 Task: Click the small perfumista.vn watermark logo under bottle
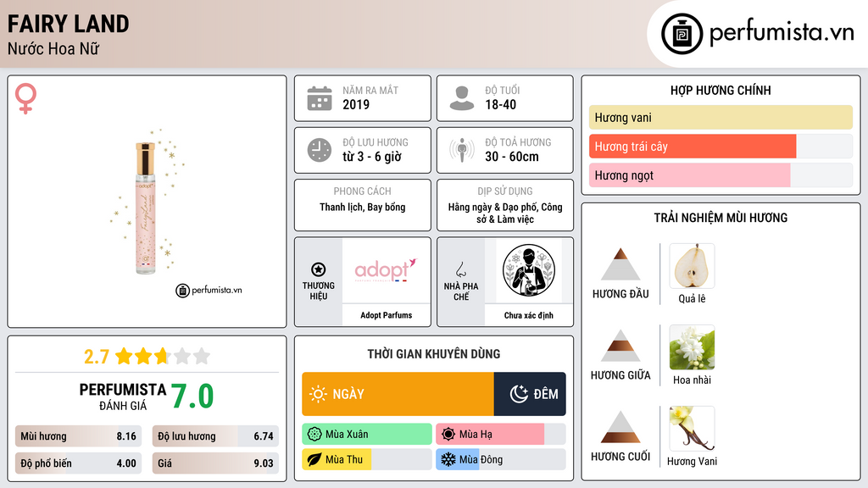(209, 290)
